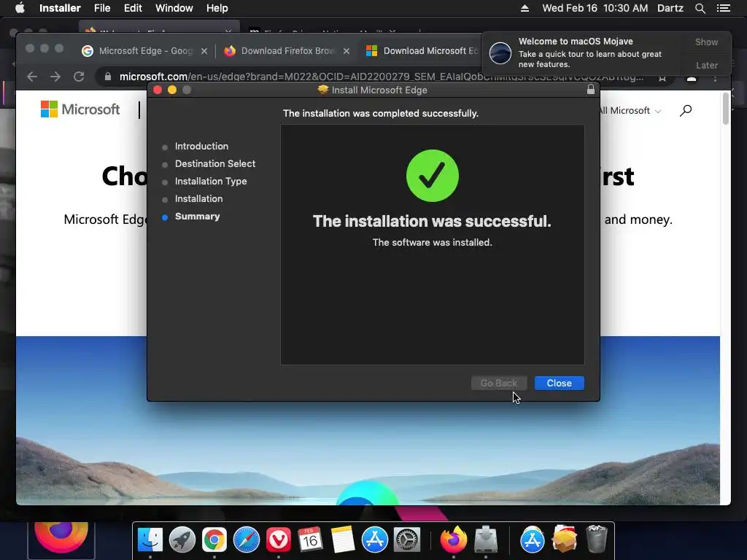Select the Installation step in the sidebar

198,199
